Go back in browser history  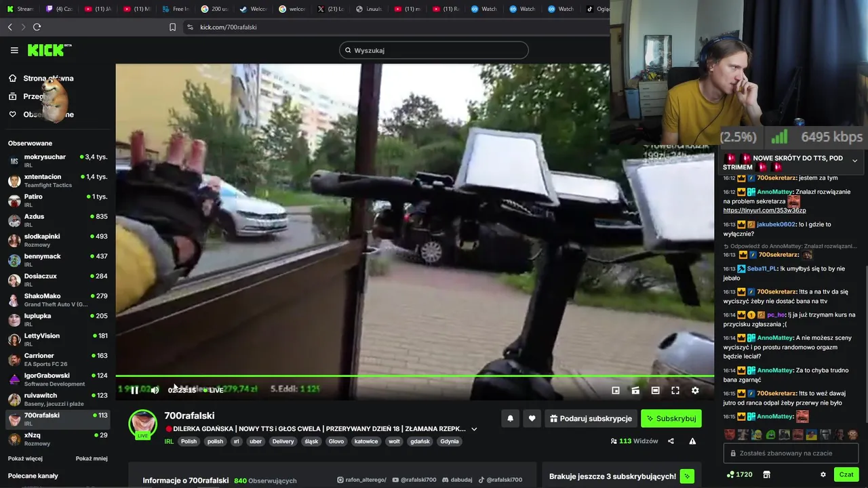click(10, 27)
